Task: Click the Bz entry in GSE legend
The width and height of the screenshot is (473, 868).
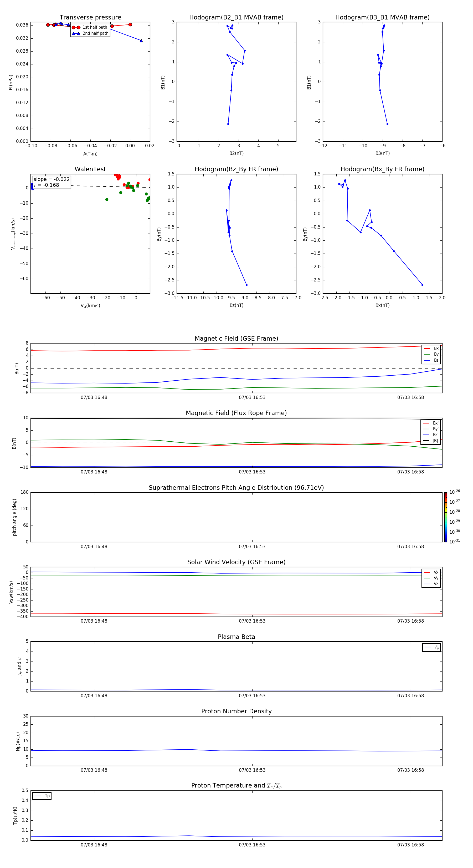Action: 431,360
